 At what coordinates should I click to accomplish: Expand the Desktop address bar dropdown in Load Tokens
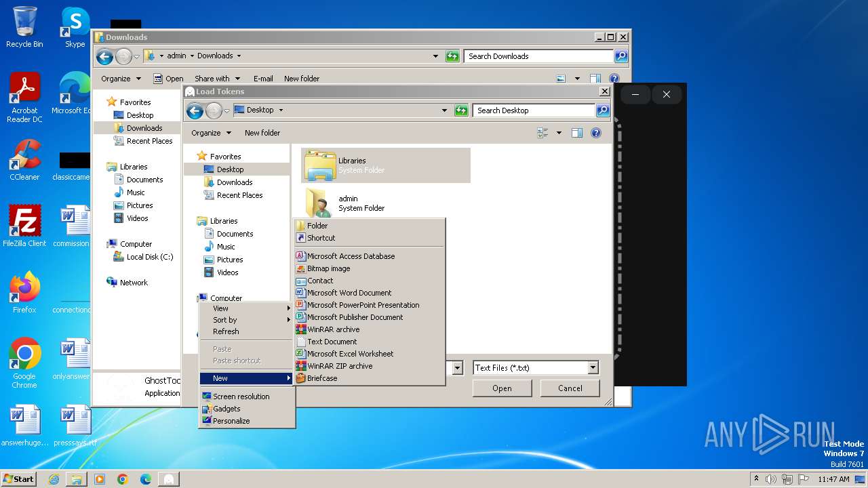(444, 110)
